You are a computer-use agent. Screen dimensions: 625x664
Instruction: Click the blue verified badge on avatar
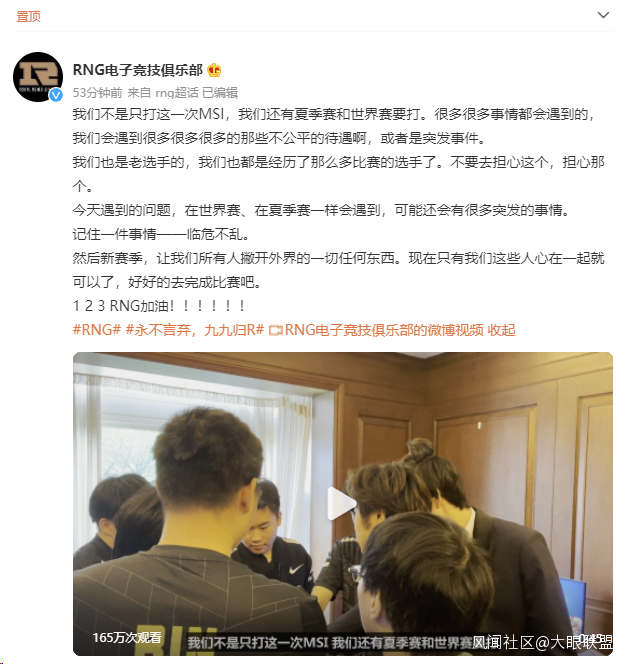coord(56,95)
